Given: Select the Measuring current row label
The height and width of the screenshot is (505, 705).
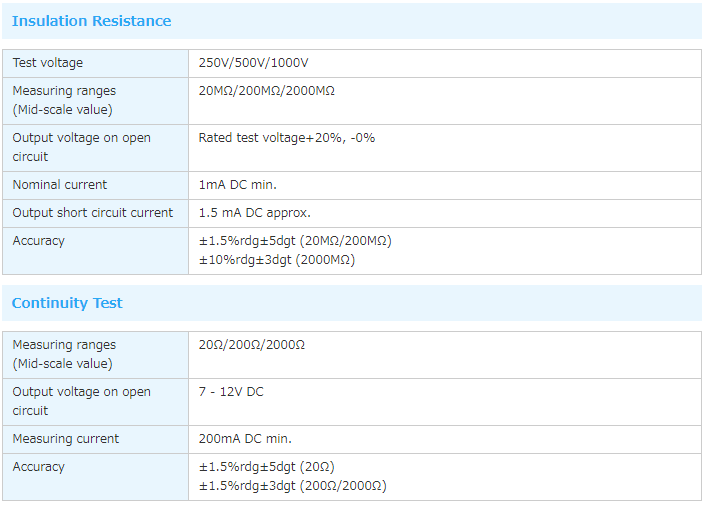Looking at the screenshot, I should point(65,439).
